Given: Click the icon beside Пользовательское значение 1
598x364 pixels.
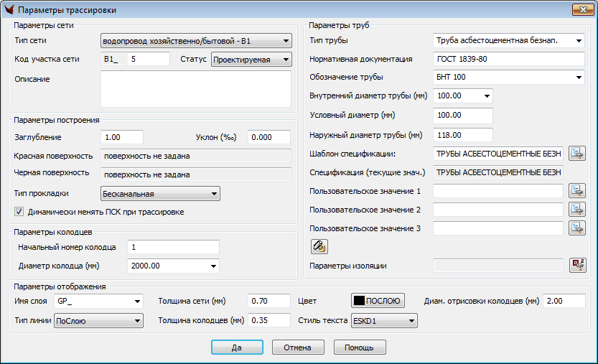Looking at the screenshot, I should (x=577, y=190).
